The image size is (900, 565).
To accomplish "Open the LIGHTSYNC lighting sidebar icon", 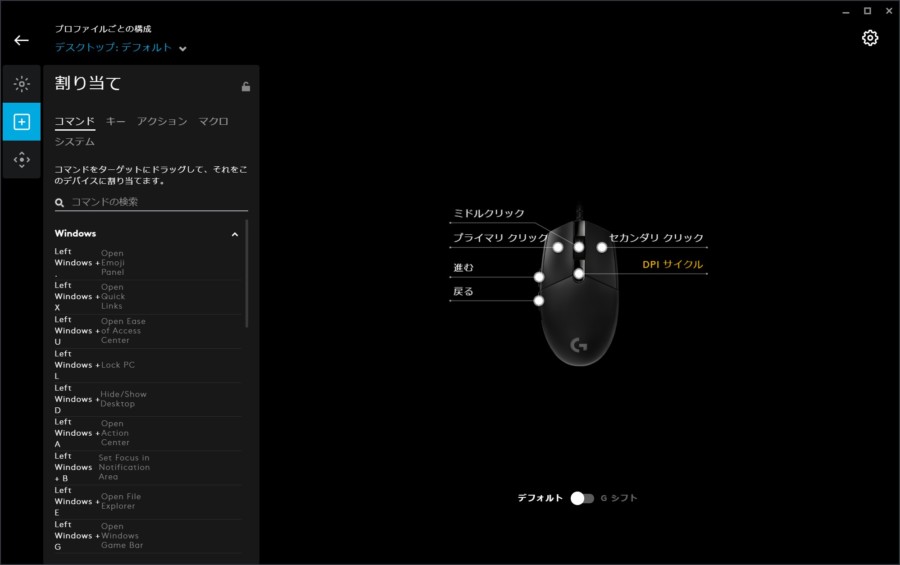I will (22, 84).
